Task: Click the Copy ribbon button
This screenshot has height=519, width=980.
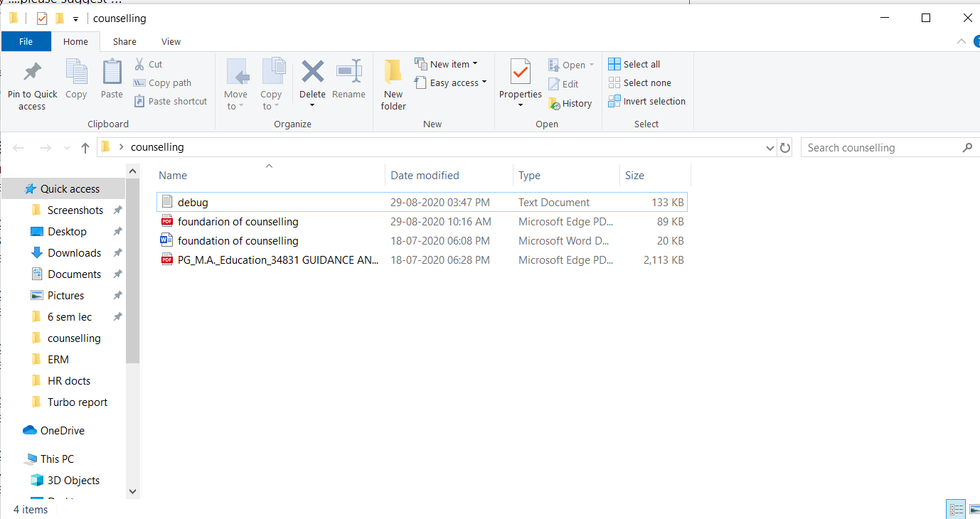Action: point(76,79)
